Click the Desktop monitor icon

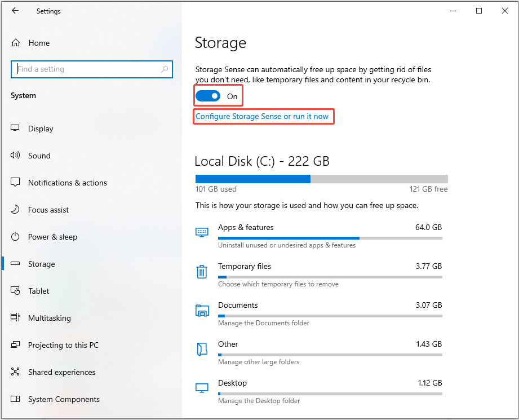pos(202,388)
